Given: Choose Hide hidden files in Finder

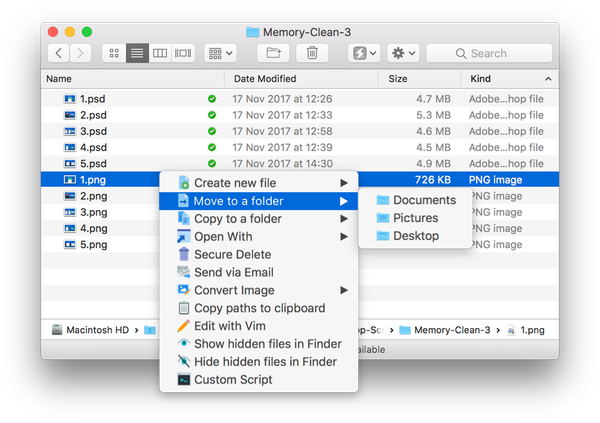Looking at the screenshot, I should click(x=259, y=362).
